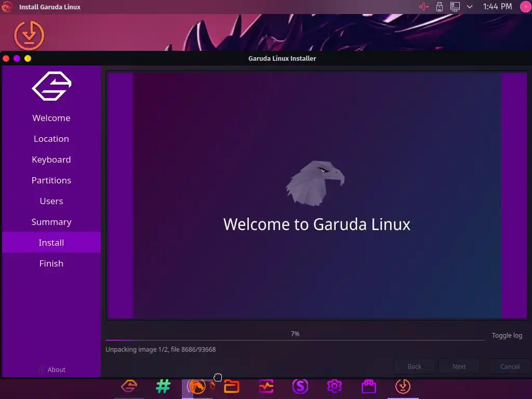Open the FireDragon browser icon in dock
This screenshot has height=399, width=532.
(197, 386)
